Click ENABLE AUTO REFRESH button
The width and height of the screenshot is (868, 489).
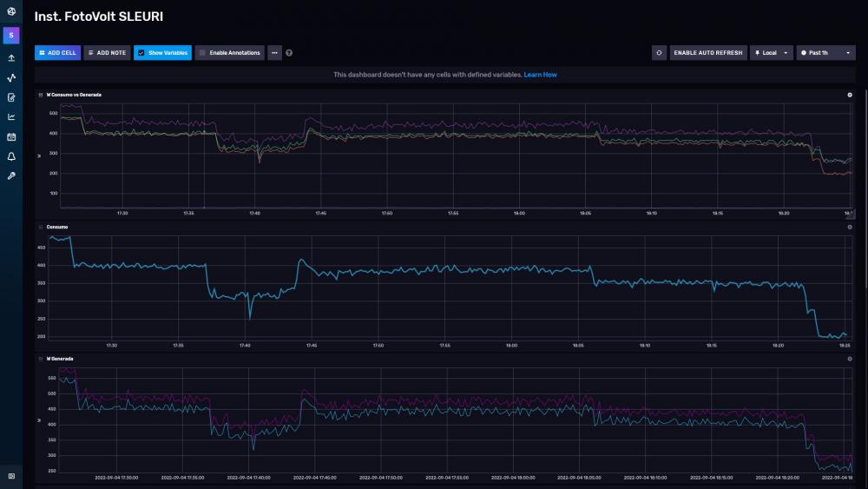[708, 53]
